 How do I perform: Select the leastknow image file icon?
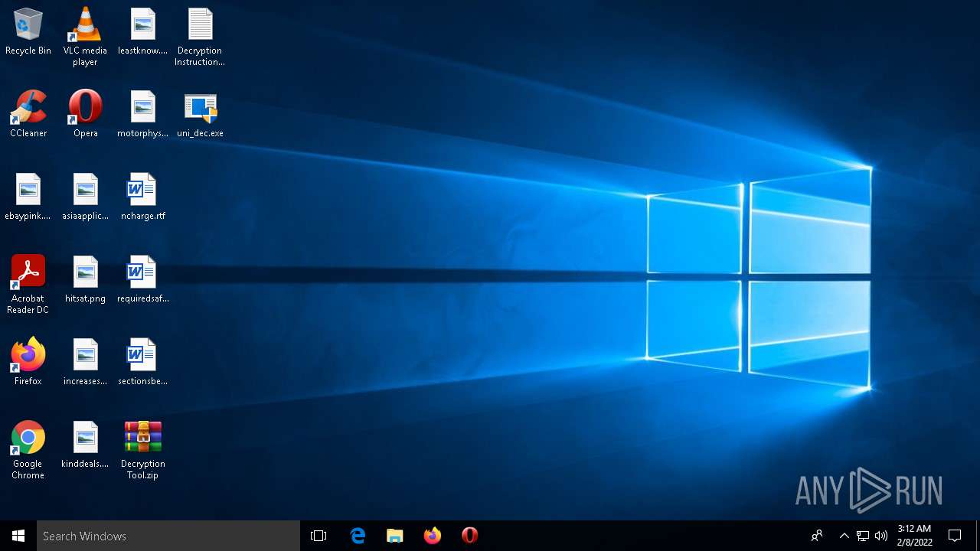point(143,31)
